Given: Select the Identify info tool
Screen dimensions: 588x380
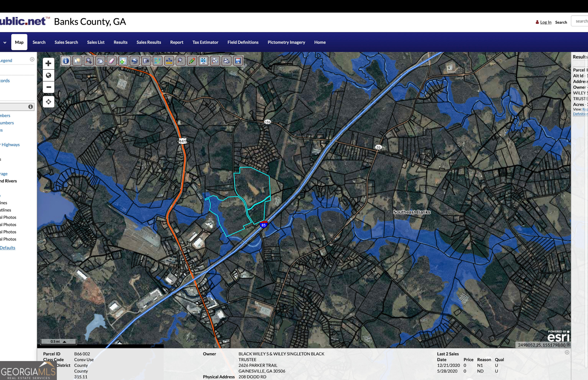Looking at the screenshot, I should tap(66, 61).
